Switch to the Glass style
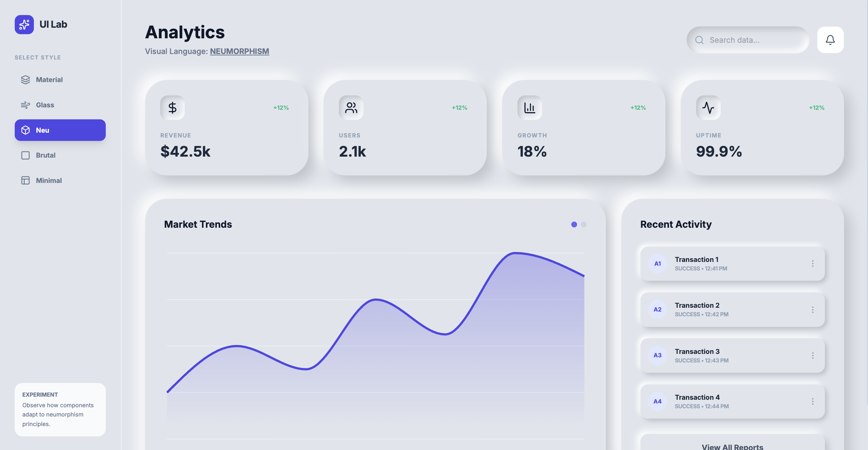The image size is (868, 450). coord(45,105)
